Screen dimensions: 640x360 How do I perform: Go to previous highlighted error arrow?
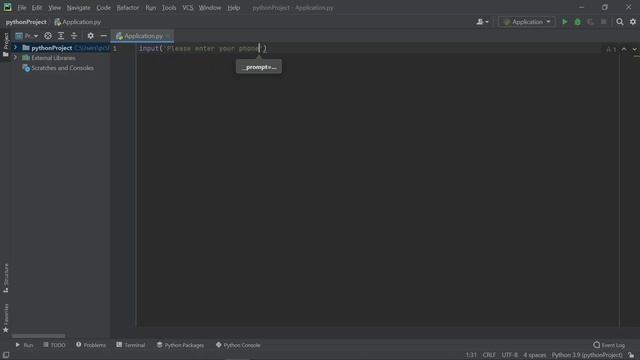pos(624,49)
